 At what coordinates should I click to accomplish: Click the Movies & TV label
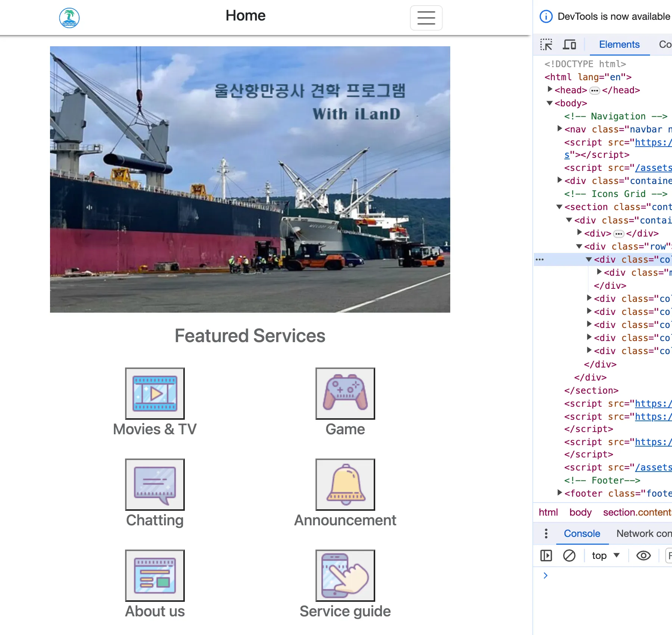(x=155, y=429)
